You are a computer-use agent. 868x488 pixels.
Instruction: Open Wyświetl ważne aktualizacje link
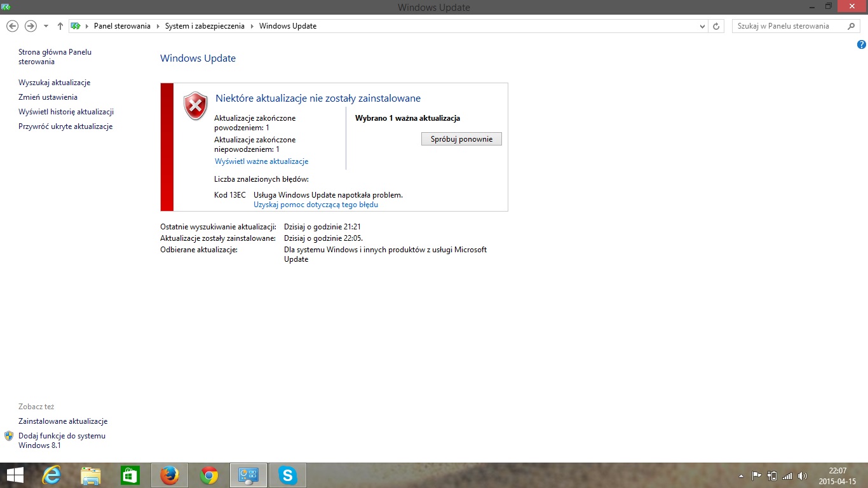[x=262, y=161]
